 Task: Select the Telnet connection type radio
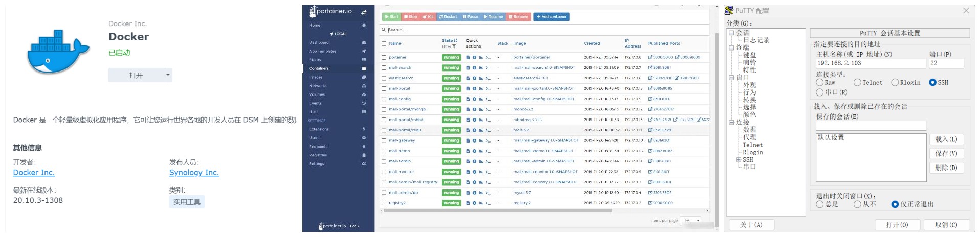point(857,82)
